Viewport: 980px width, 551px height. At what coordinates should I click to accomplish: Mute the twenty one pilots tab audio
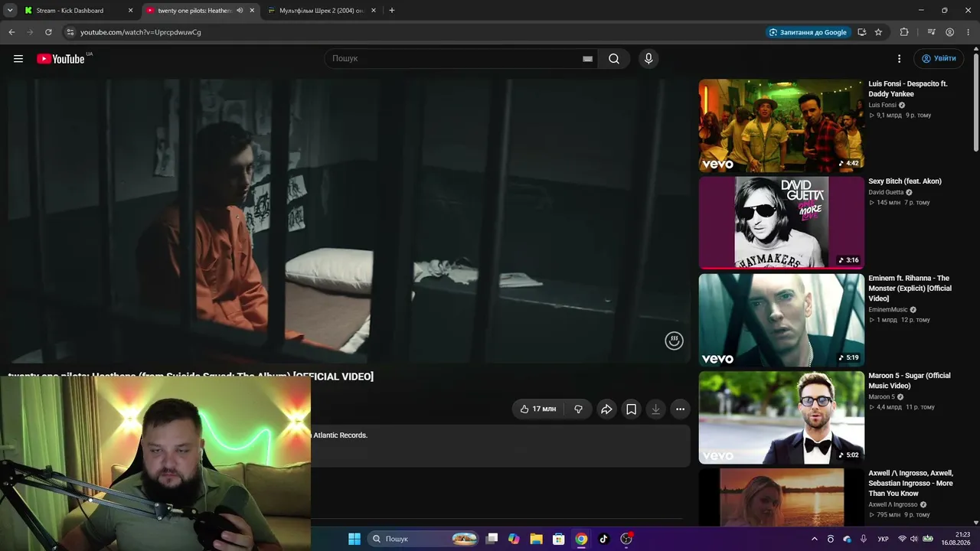[x=240, y=11]
